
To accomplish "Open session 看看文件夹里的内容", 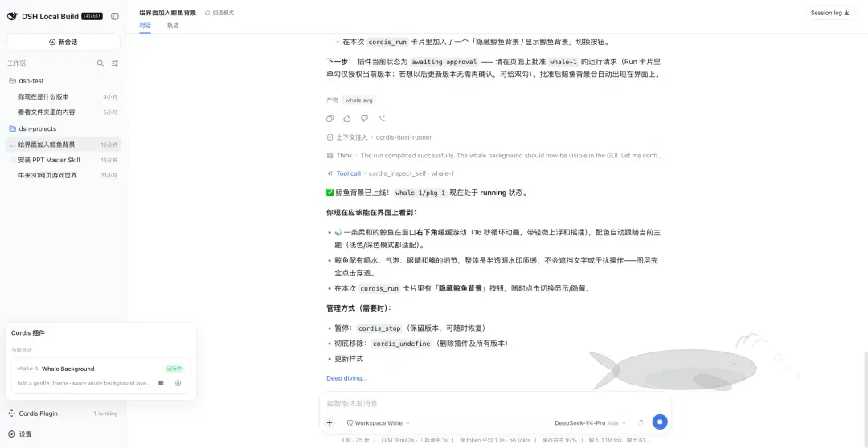I will (x=63, y=112).
